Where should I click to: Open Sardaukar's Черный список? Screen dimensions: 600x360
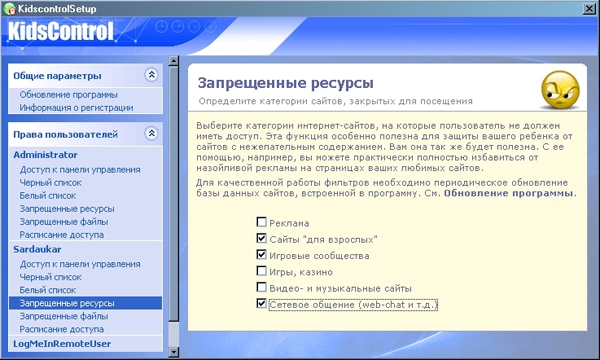pyautogui.click(x=51, y=277)
